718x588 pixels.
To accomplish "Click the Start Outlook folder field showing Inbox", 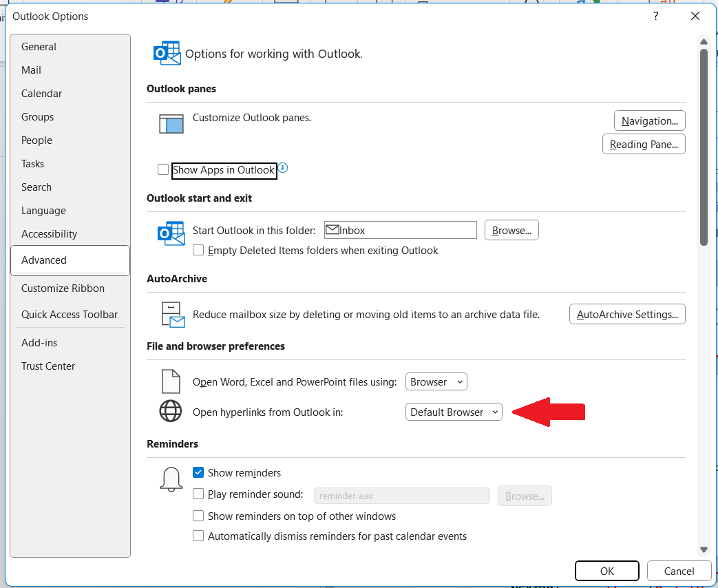I will coord(400,230).
